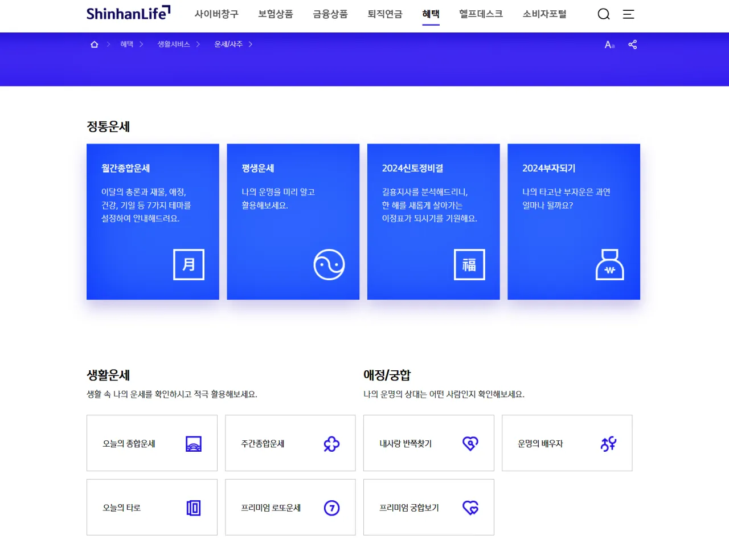Open the search magnifier icon
This screenshot has height=560, width=729.
point(603,14)
